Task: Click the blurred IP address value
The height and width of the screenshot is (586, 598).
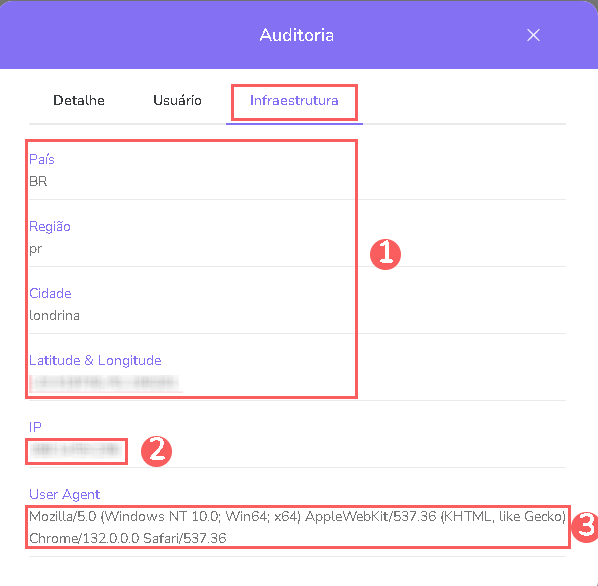Action: (76, 450)
